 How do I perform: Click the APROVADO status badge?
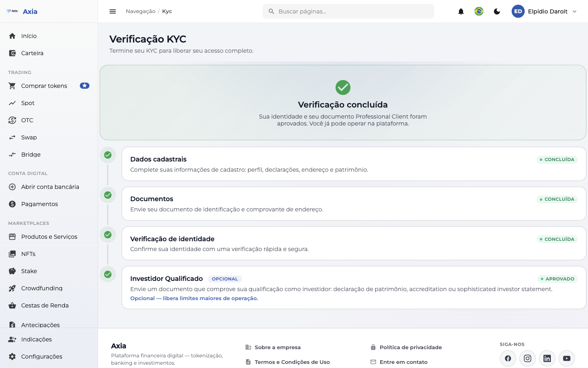pyautogui.click(x=557, y=279)
